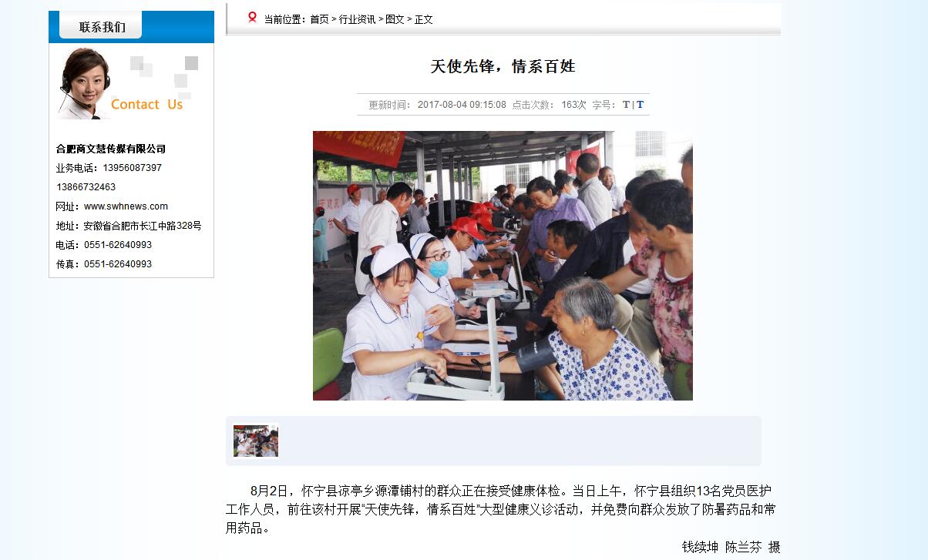
Task: Click the article title 天使先锋，情系百姓
Action: pos(503,66)
